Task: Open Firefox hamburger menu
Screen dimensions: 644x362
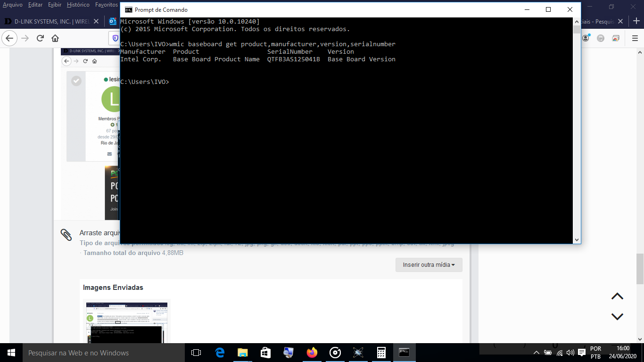Action: [635, 38]
